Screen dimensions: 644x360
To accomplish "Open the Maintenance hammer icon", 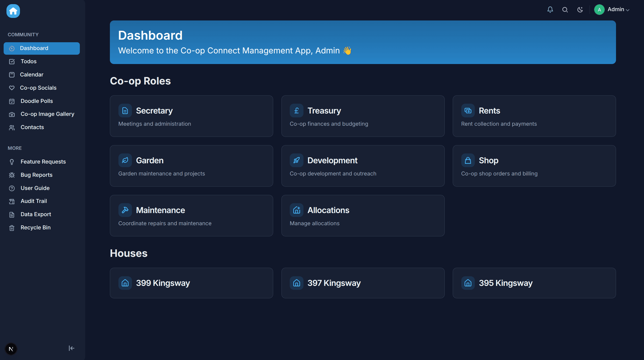I will 125,210.
